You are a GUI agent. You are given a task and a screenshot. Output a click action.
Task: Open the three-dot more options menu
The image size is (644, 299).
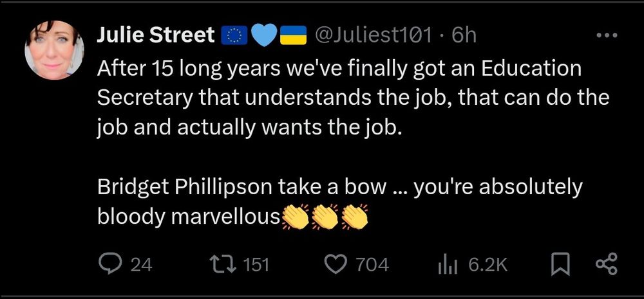click(607, 35)
